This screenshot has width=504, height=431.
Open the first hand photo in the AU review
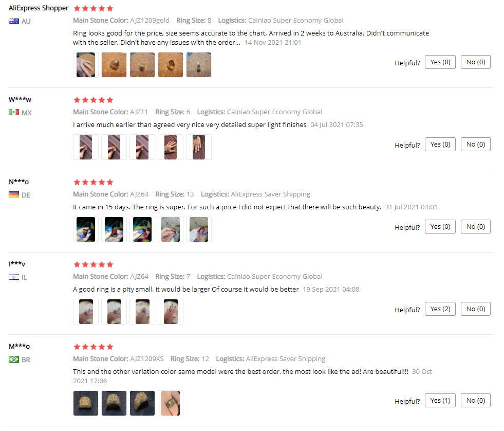coord(86,65)
